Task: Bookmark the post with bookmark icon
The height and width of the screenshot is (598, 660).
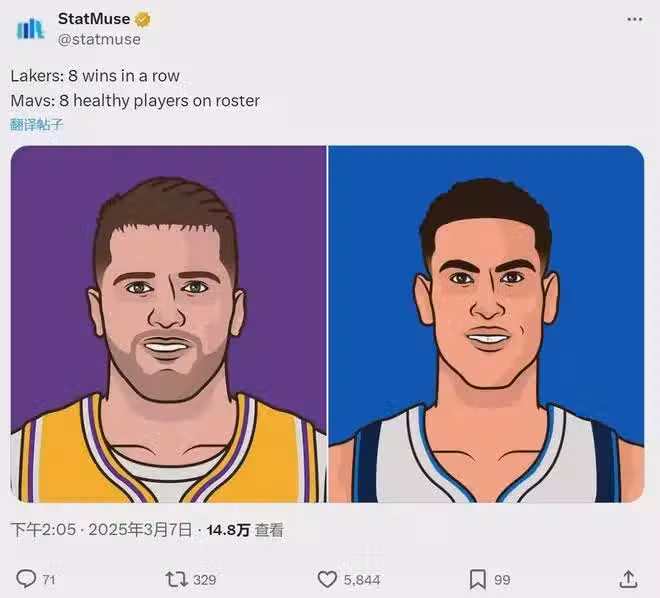Action: point(478,579)
